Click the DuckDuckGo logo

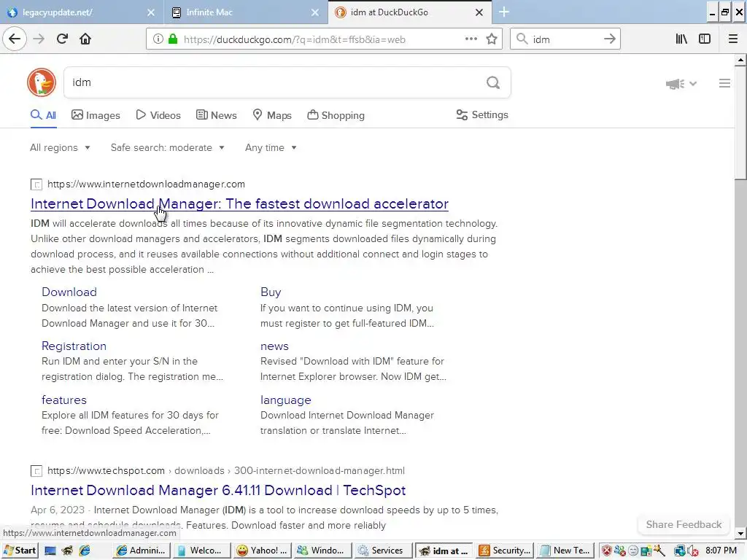click(42, 82)
